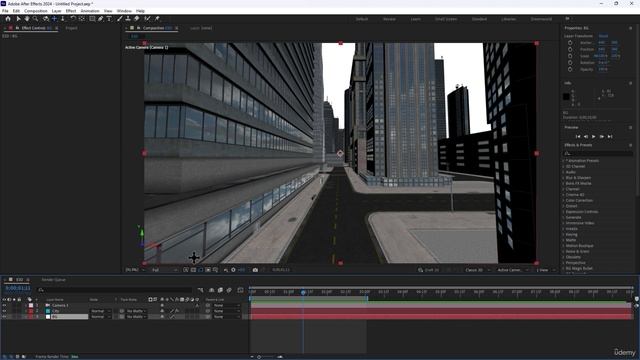Image resolution: width=640 pixels, height=360 pixels.
Task: Open the Properties panel menu icon
Action: [630, 28]
